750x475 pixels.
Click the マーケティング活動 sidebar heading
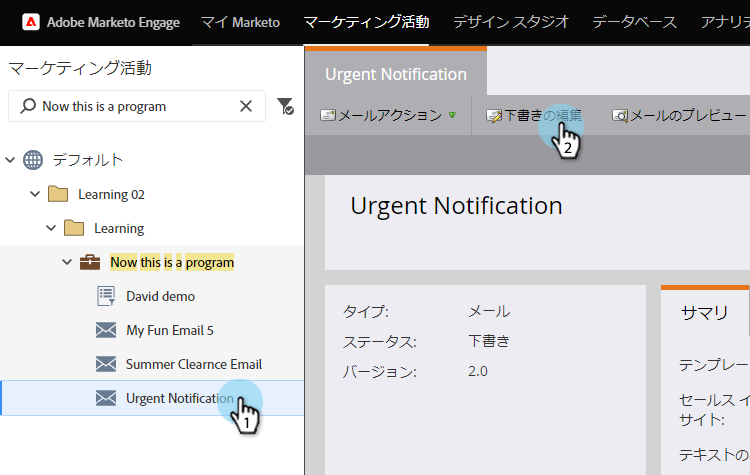coord(80,68)
